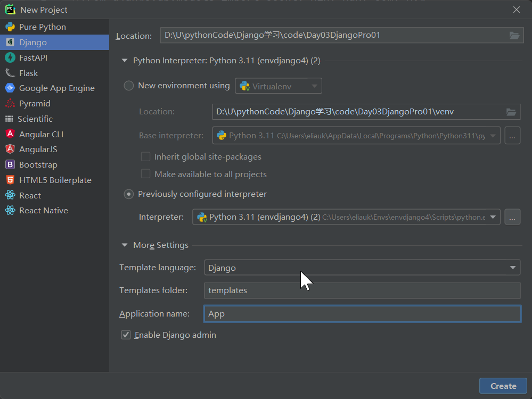The width and height of the screenshot is (532, 399).
Task: Click the Pyramid framework icon
Action: [10, 103]
